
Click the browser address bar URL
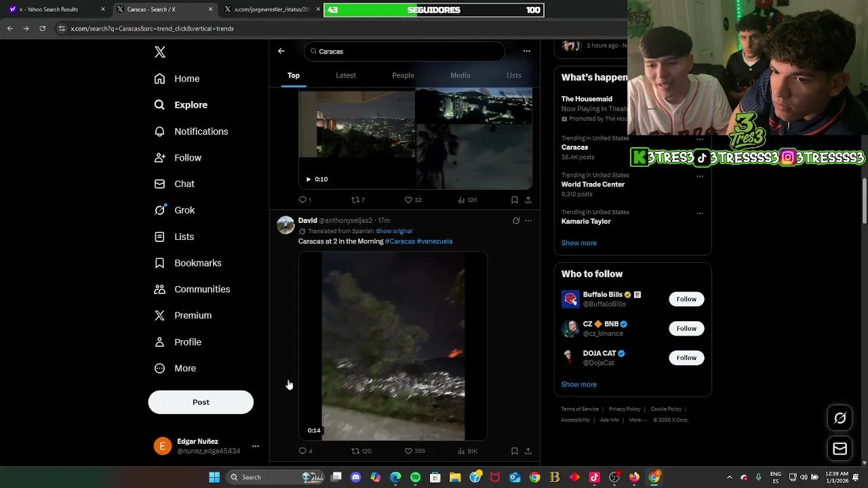coord(153,28)
